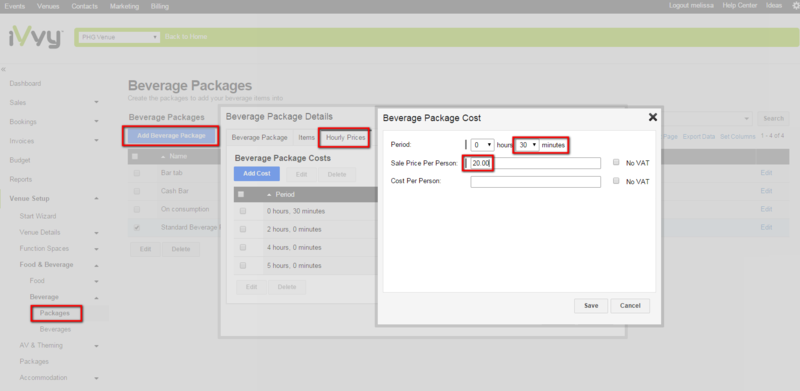
Task: Open the hours period dropdown
Action: (482, 145)
